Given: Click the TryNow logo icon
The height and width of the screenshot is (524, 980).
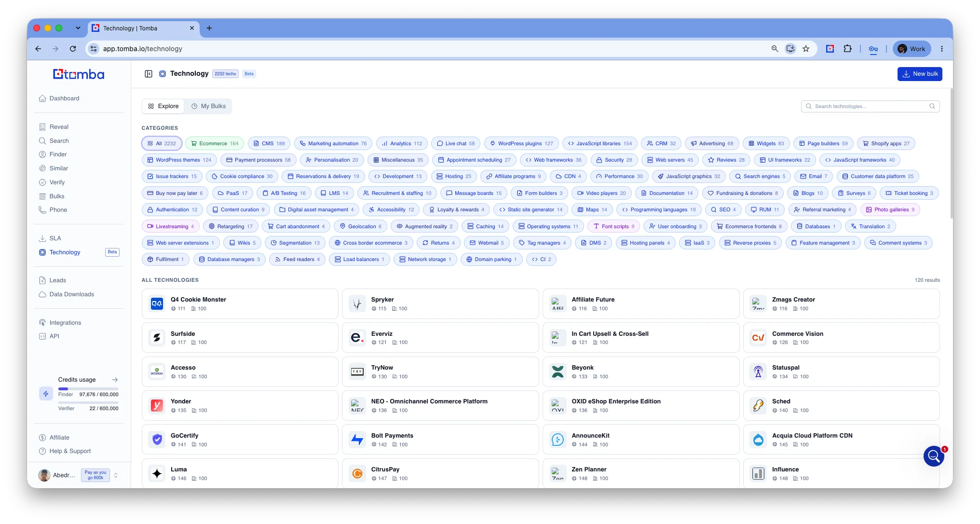Looking at the screenshot, I should (357, 372).
